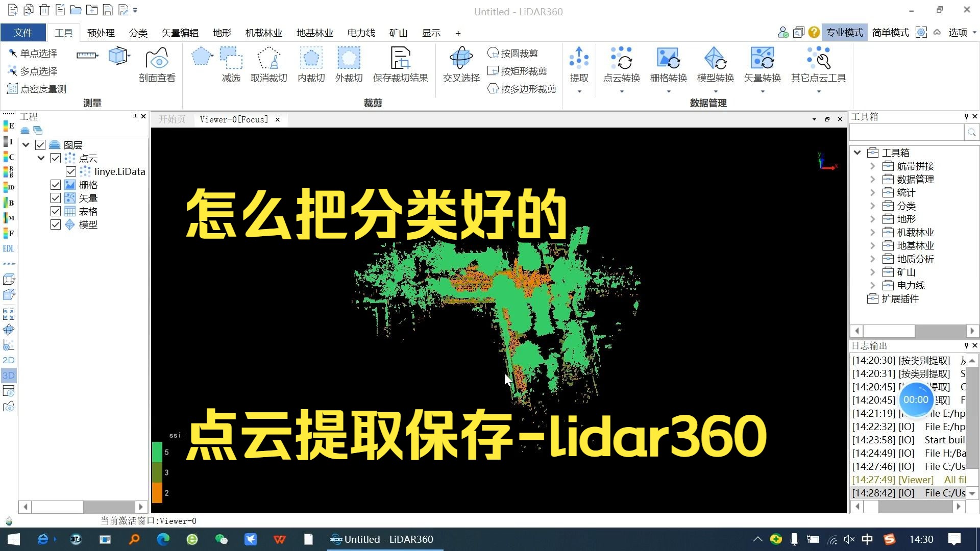
Task: Click 保存裁切结果 save clip result
Action: pos(400,65)
